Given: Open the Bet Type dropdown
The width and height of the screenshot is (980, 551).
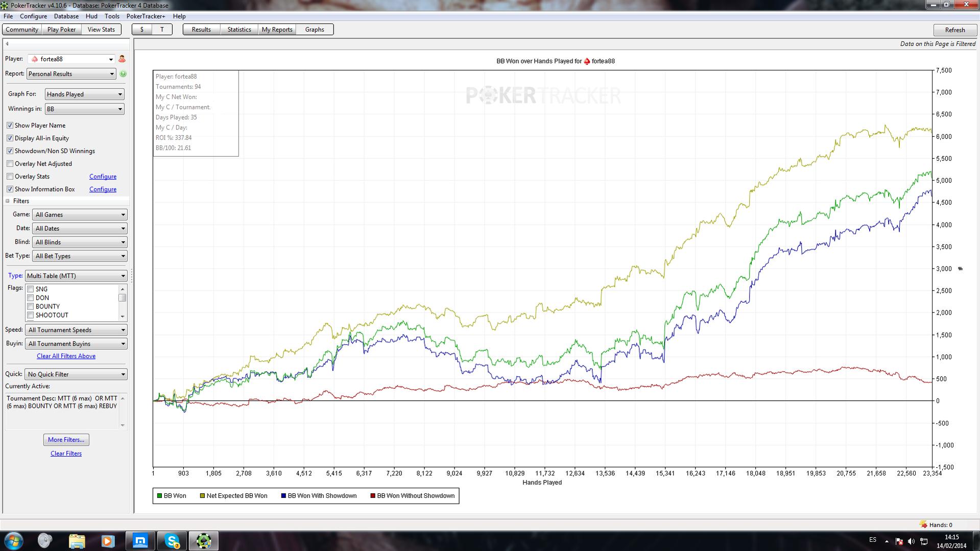Looking at the screenshot, I should coord(80,256).
